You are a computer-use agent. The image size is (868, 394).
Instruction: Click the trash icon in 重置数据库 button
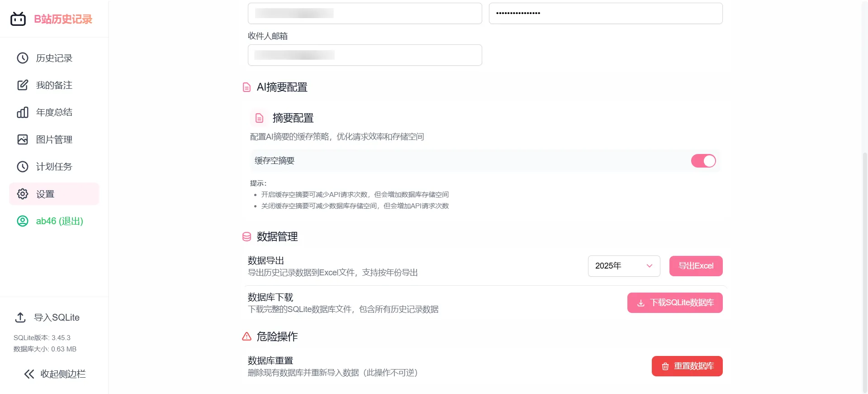pos(665,366)
